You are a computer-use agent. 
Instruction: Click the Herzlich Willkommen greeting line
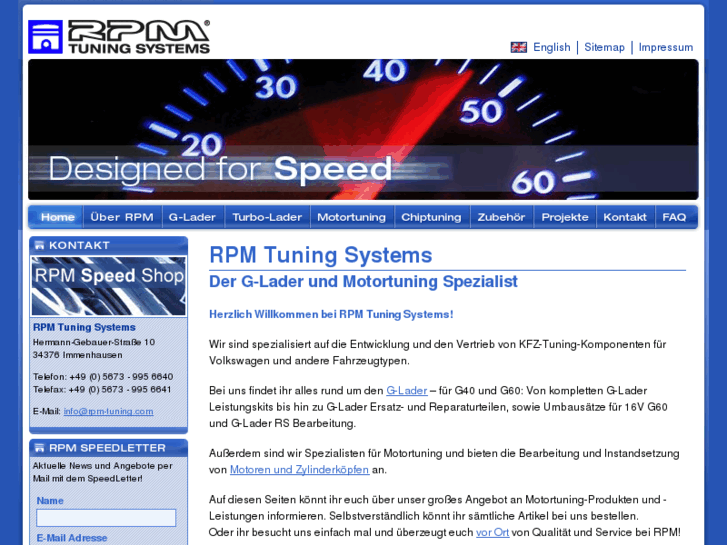click(331, 314)
